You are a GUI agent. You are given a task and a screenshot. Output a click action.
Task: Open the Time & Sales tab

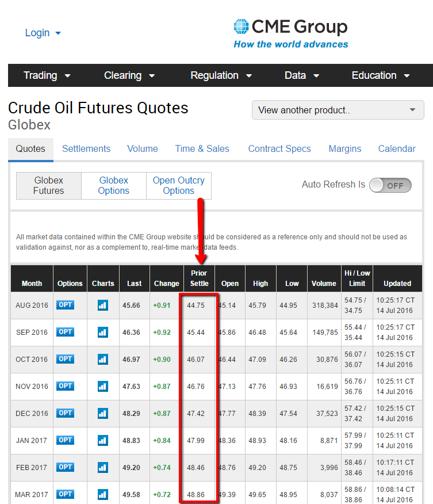click(202, 149)
